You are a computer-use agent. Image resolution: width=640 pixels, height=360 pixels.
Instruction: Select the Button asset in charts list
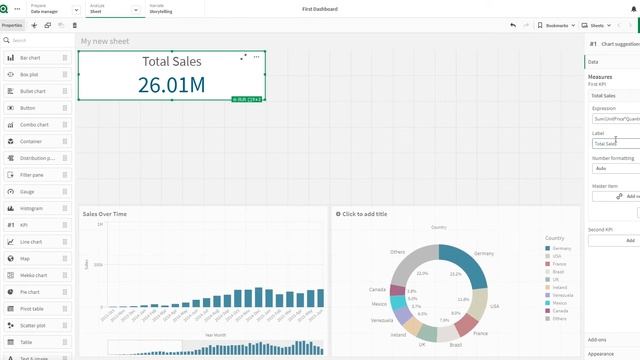click(37, 108)
